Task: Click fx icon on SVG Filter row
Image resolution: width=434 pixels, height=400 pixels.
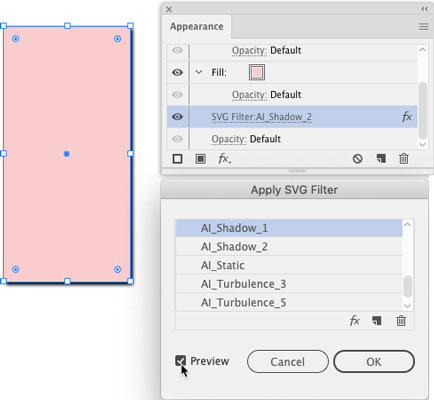Action: tap(407, 117)
